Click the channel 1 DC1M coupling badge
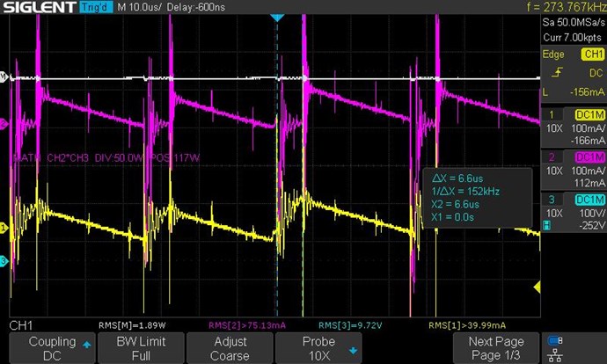Image resolution: width=607 pixels, height=364 pixels. click(589, 115)
